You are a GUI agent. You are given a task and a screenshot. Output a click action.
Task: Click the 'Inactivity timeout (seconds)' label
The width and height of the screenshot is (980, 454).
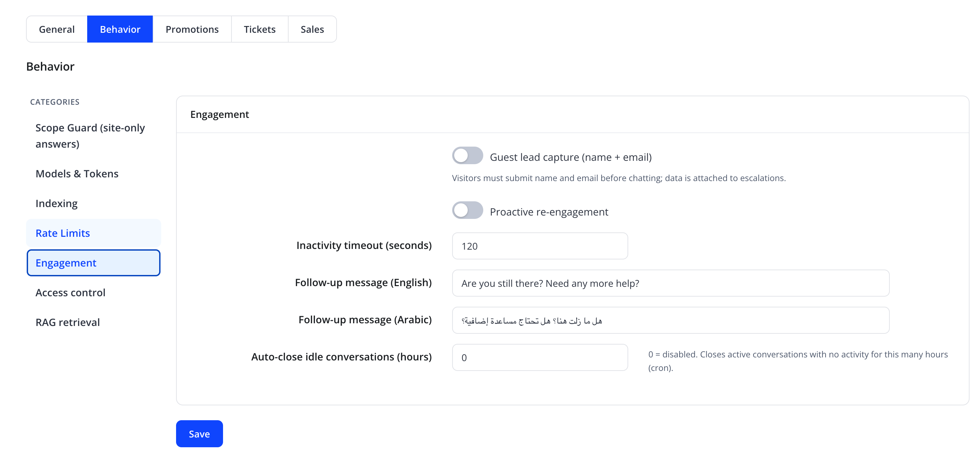tap(364, 246)
